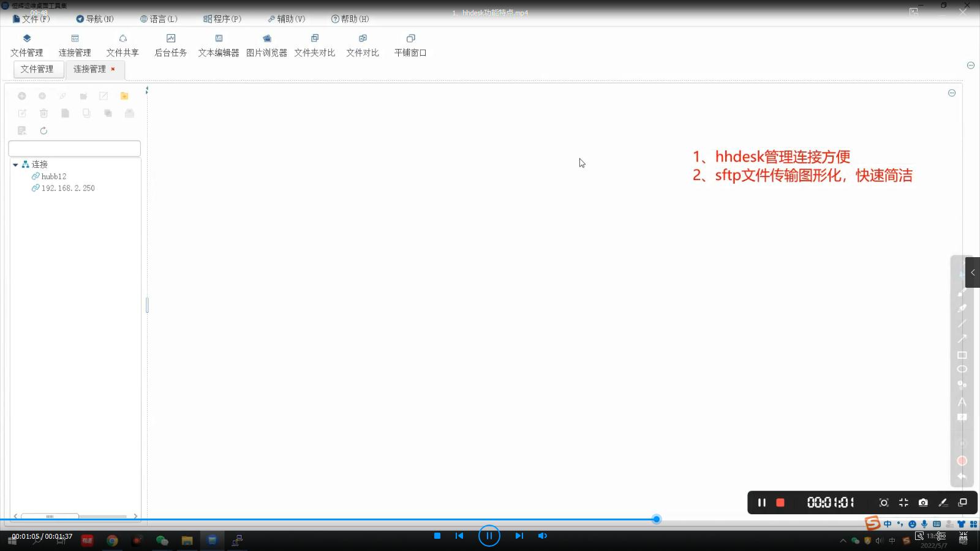
Task: Stop the screen recording with red square
Action: [780, 503]
